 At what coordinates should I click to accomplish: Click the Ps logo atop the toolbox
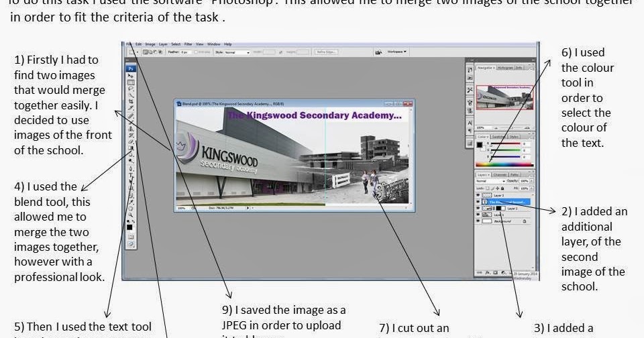(131, 68)
